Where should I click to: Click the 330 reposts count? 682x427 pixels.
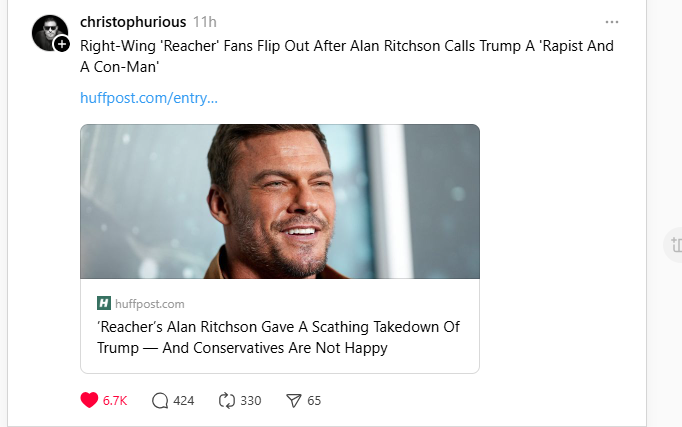coord(251,400)
